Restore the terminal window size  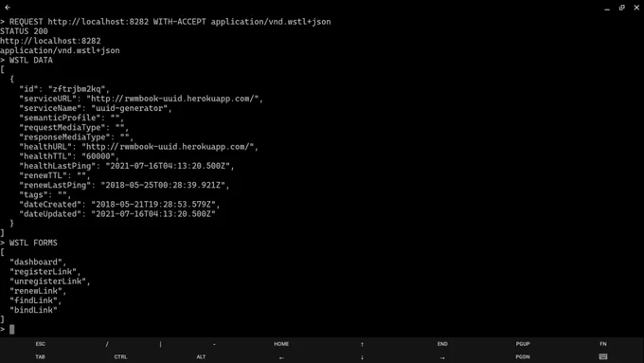(622, 8)
